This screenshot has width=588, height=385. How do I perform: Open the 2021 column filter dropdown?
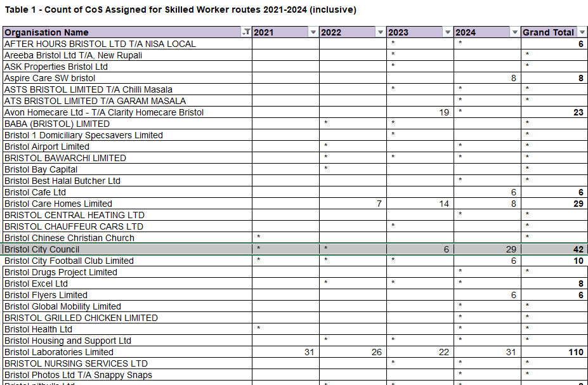tap(313, 32)
